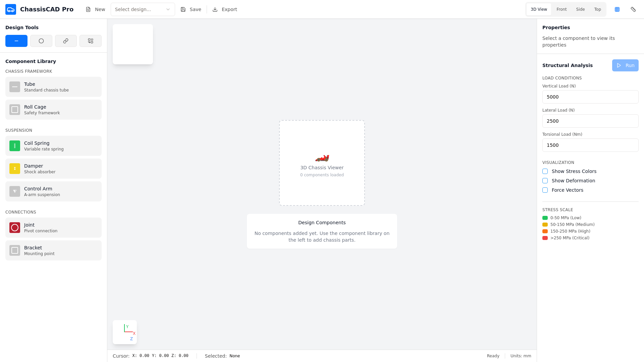The width and height of the screenshot is (644, 362).
Task: Open the Select design dropdown
Action: [x=143, y=9]
